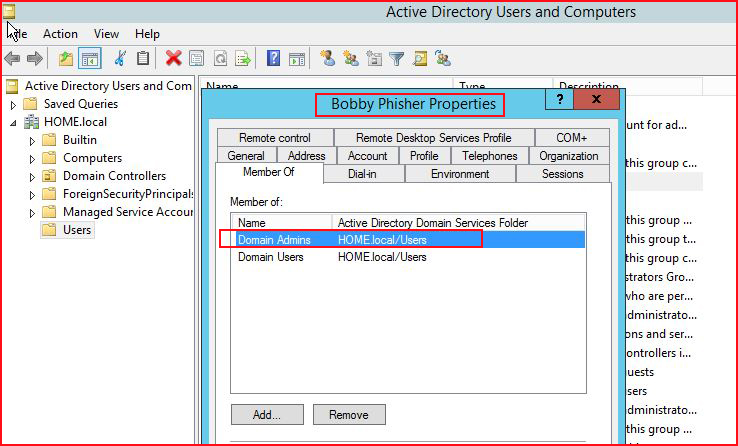Open the Help menu
Screen dimensions: 738x446
(x=147, y=34)
